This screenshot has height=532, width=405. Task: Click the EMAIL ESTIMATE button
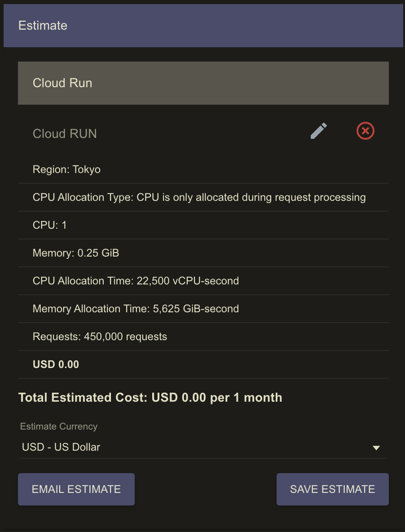[x=76, y=489]
